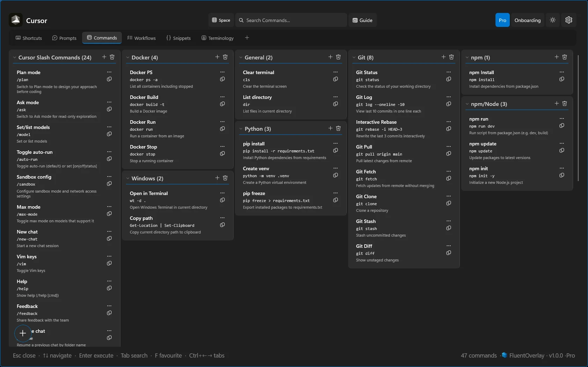Open the Terminology tab
Viewport: 588px width, 367px height.
pos(217,38)
